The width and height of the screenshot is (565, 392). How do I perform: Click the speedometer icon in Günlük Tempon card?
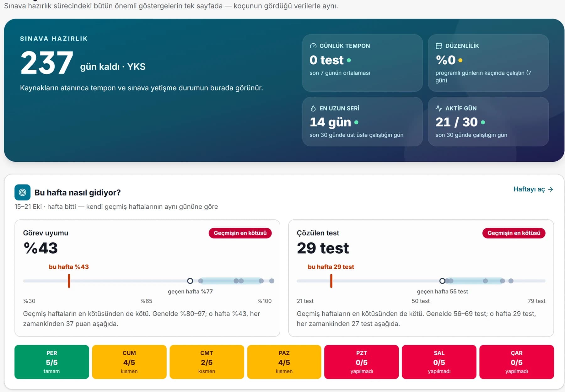(x=313, y=46)
